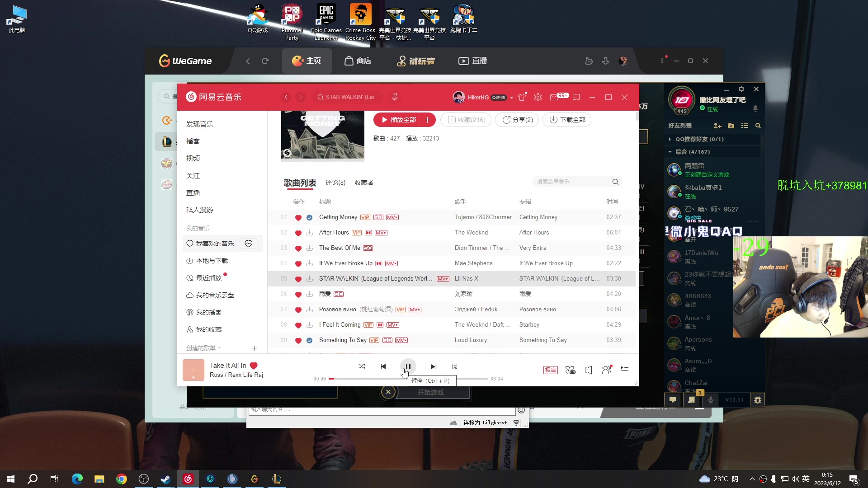Switch to 评论(8) tab
Screen dimensions: 868x488
coord(335,183)
